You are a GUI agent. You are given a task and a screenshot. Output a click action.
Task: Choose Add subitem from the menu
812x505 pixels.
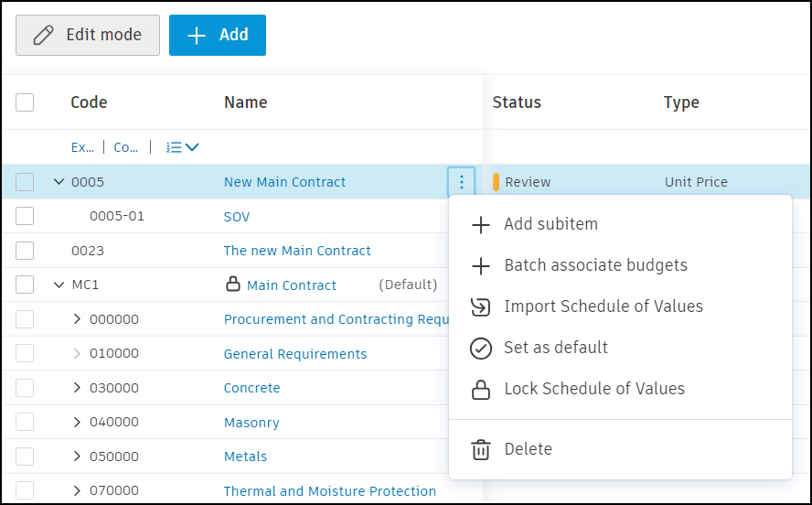coord(550,224)
